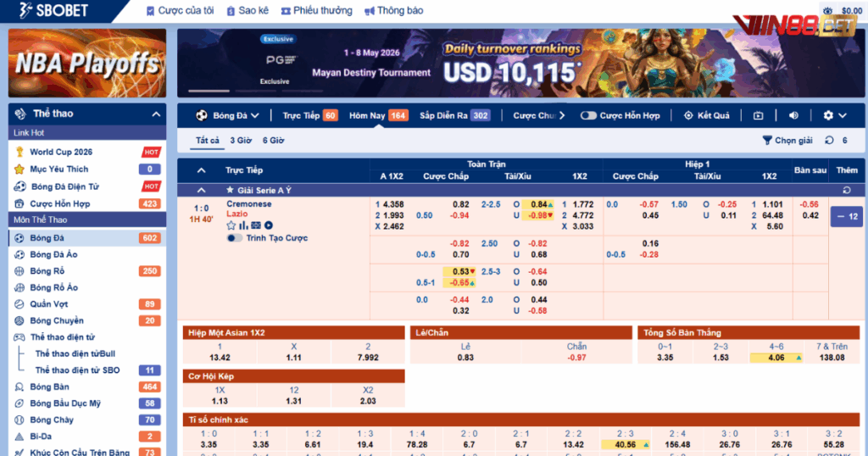The image size is (868, 456).
Task: Switch to Sắp Diễn Ra tab
Action: pos(454,115)
